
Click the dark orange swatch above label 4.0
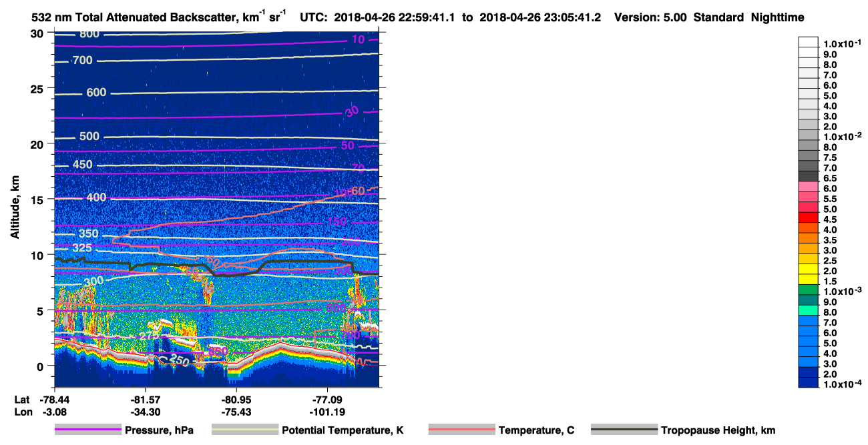click(808, 228)
